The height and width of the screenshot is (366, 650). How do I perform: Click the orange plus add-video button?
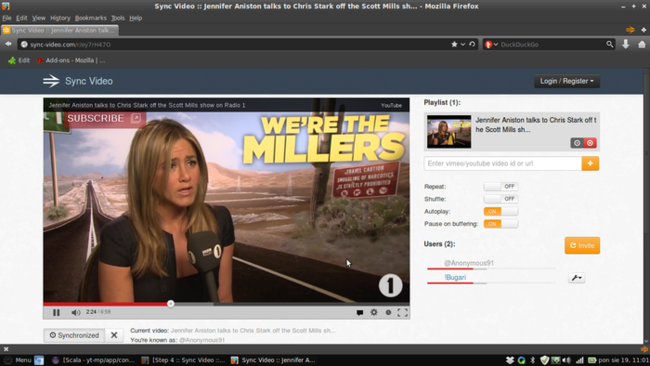(x=590, y=163)
